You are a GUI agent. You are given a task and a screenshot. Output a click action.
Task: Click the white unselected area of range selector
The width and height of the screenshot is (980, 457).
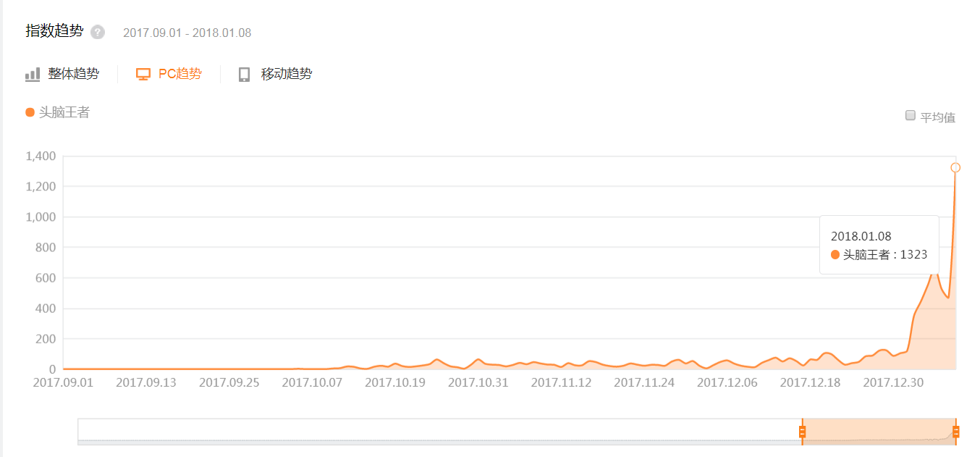click(x=439, y=432)
